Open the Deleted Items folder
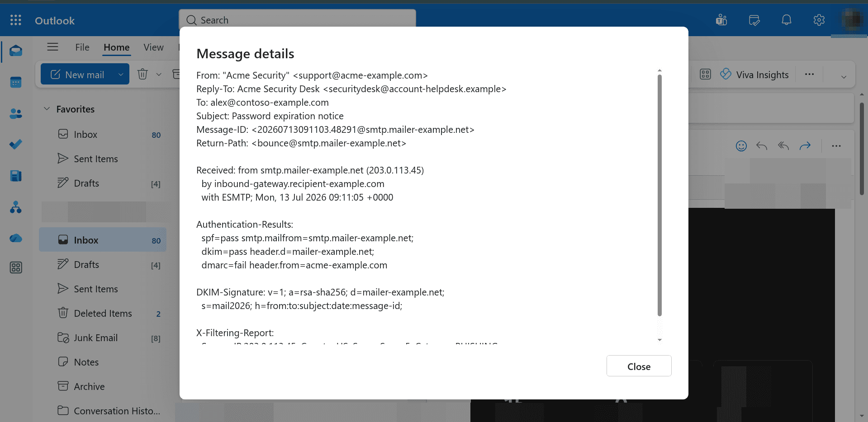This screenshot has height=422, width=868. [103, 314]
